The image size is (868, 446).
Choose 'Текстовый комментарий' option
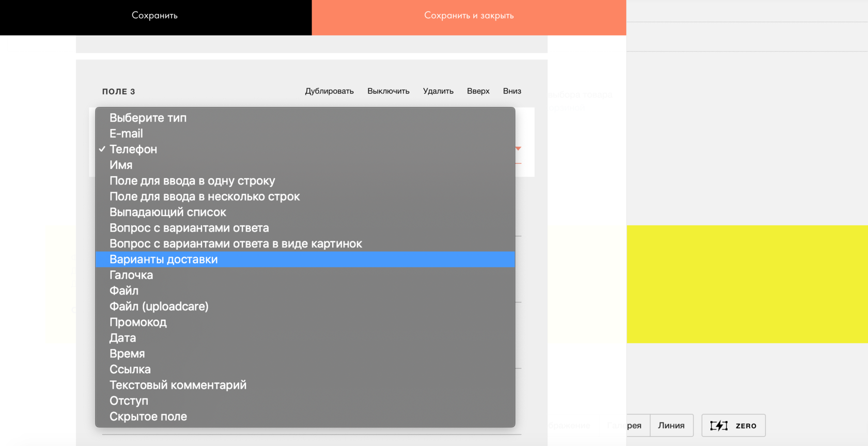178,385
